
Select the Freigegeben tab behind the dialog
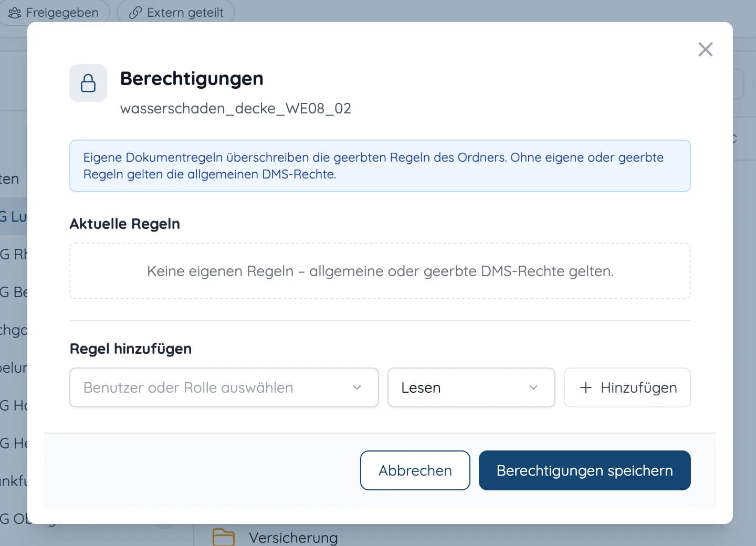(54, 12)
